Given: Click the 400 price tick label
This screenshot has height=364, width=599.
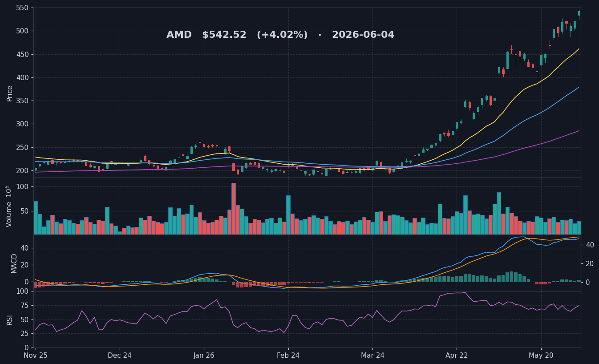Looking at the screenshot, I should point(22,77).
